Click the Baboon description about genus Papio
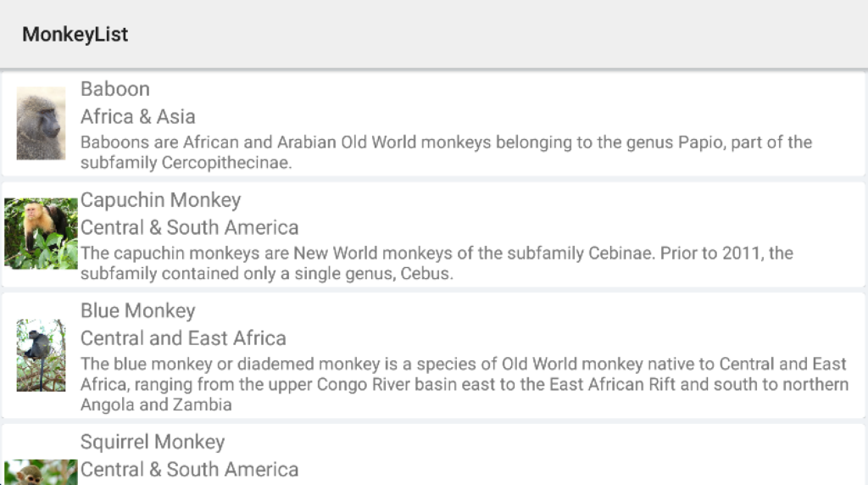This screenshot has height=485, width=868. [446, 153]
